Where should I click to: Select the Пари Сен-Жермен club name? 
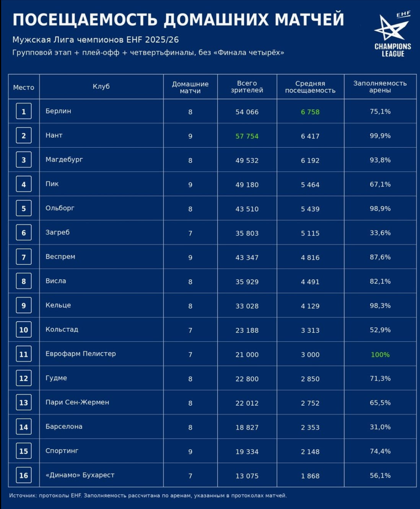[x=77, y=402]
